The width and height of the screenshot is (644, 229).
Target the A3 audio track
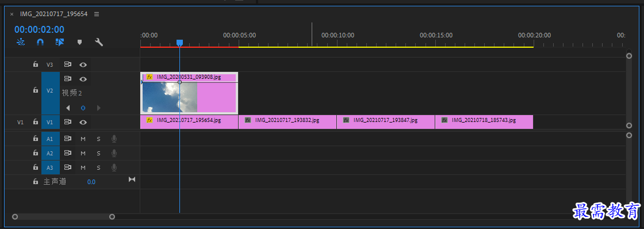50,167
